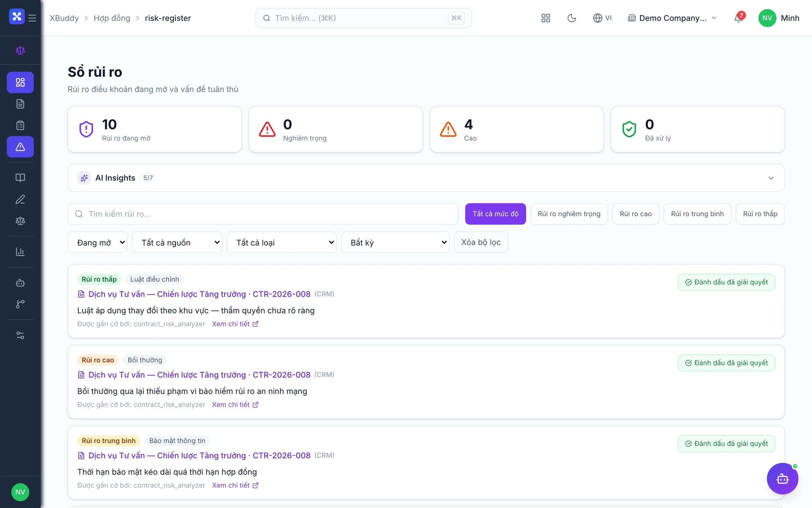Click the Bảo mật thông tin category tag
The height and width of the screenshot is (508, 812).
177,441
